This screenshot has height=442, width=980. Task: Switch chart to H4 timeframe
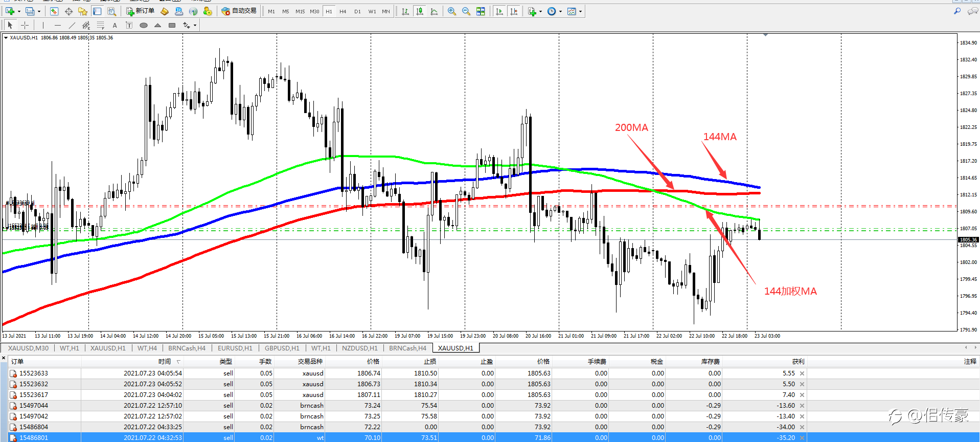(343, 11)
